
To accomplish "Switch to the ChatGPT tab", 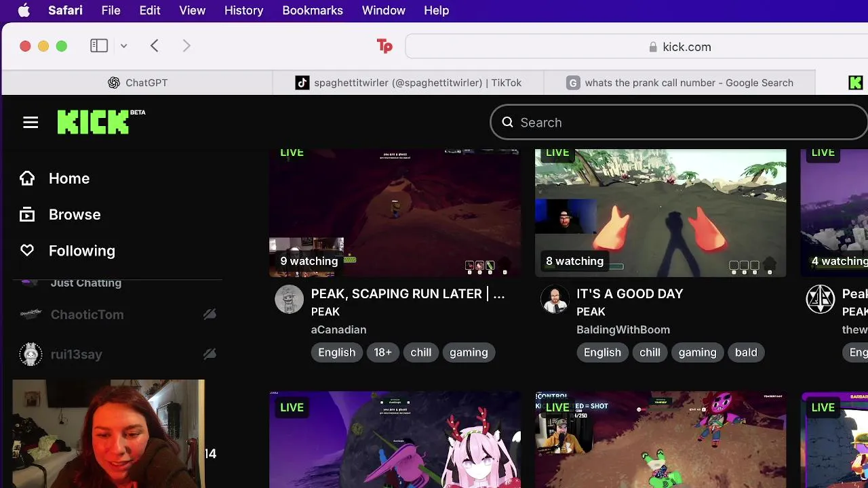I will 137,83.
